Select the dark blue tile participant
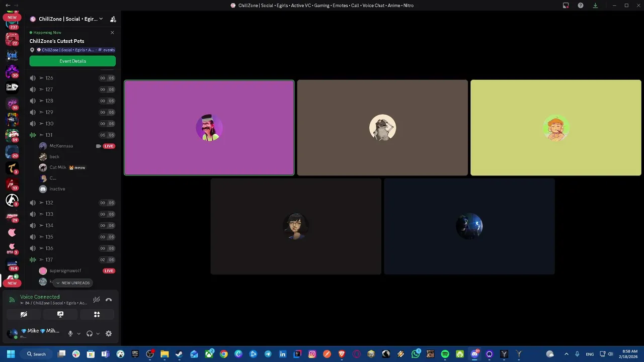The image size is (644, 362). click(x=469, y=226)
